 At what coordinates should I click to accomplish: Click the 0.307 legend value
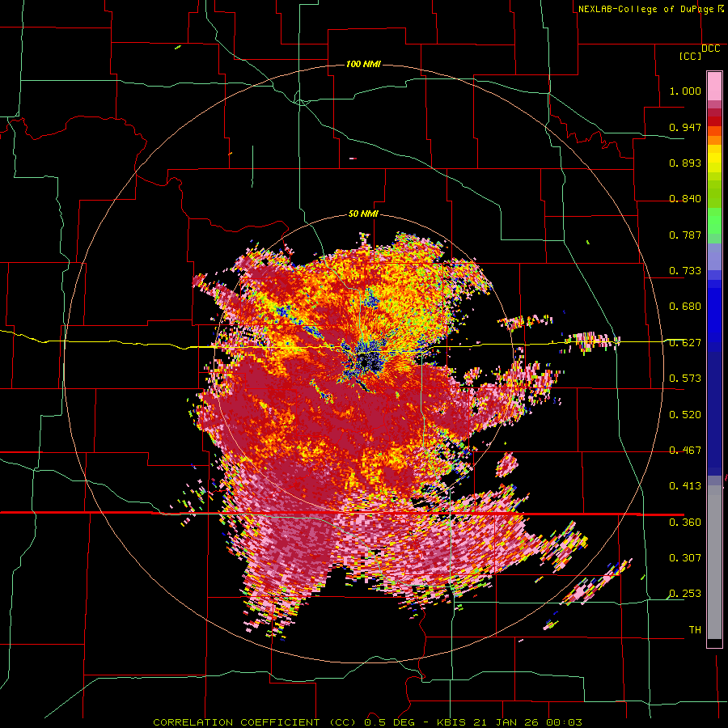tap(685, 557)
